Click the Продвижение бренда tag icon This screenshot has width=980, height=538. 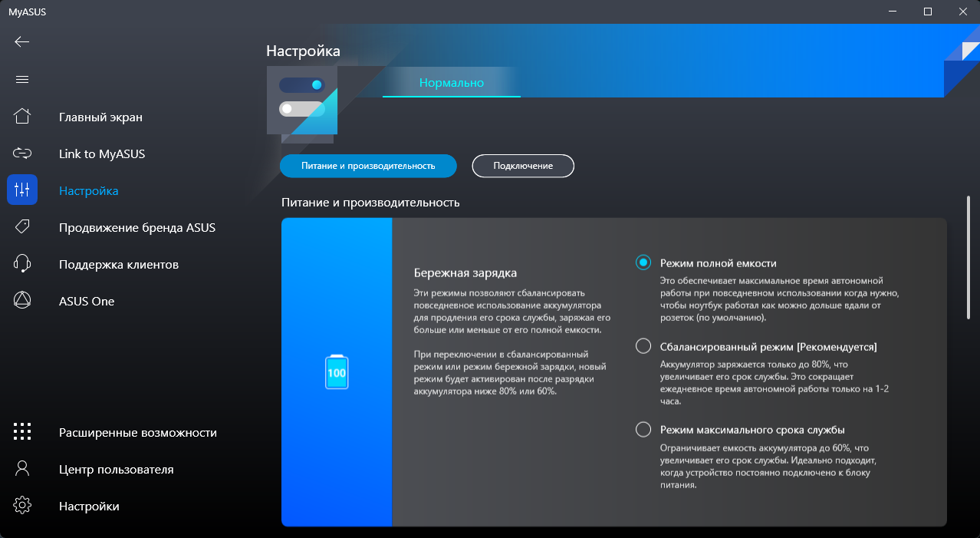point(22,227)
